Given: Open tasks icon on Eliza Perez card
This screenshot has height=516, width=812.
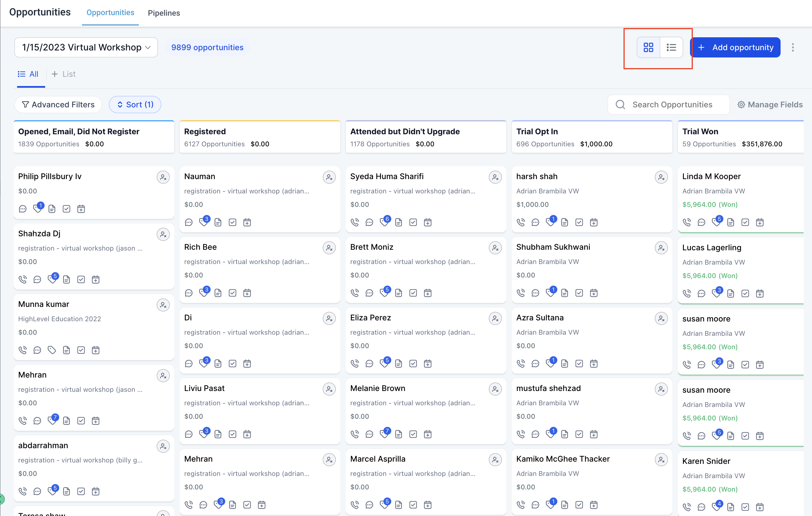Looking at the screenshot, I should coord(413,364).
